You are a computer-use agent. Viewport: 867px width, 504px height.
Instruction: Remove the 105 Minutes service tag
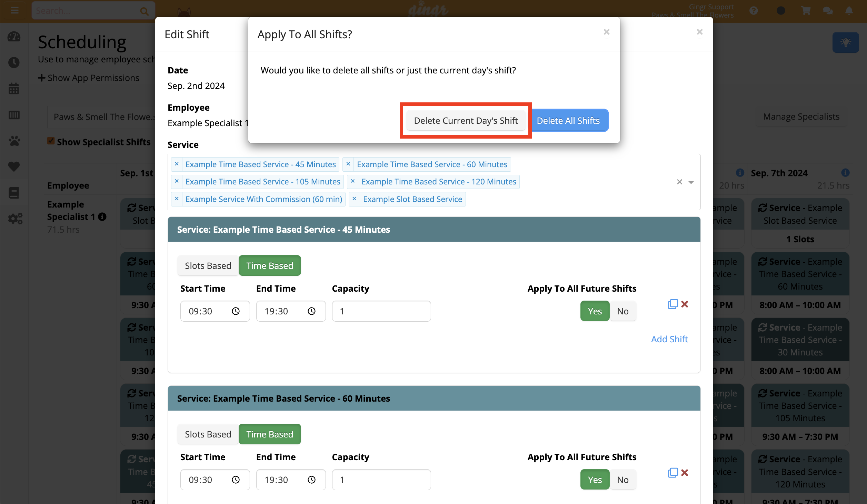pyautogui.click(x=177, y=181)
